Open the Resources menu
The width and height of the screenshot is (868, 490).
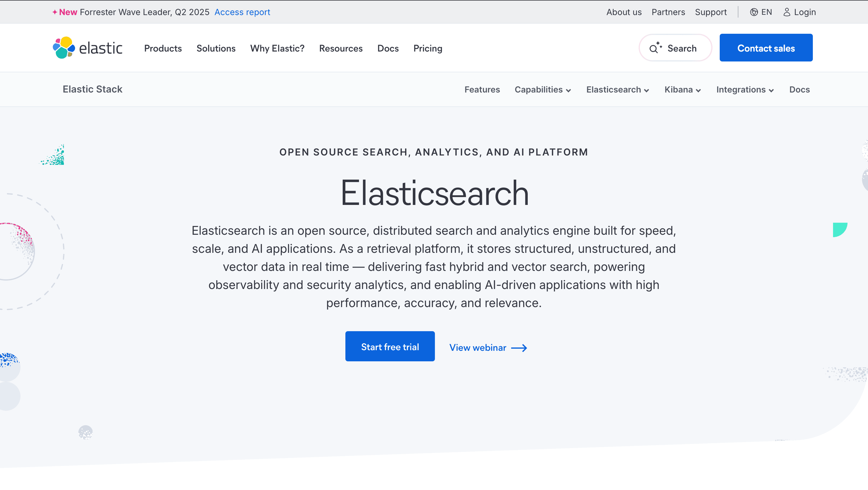pyautogui.click(x=341, y=48)
